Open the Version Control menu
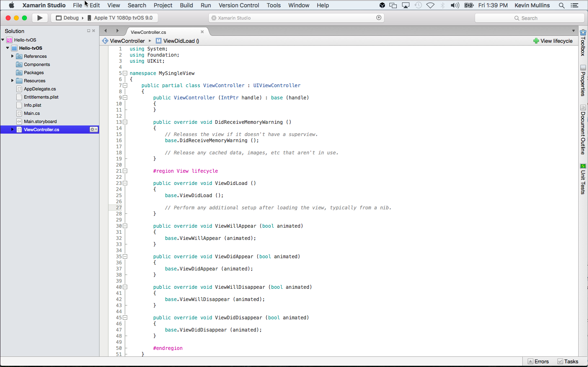 (x=239, y=5)
